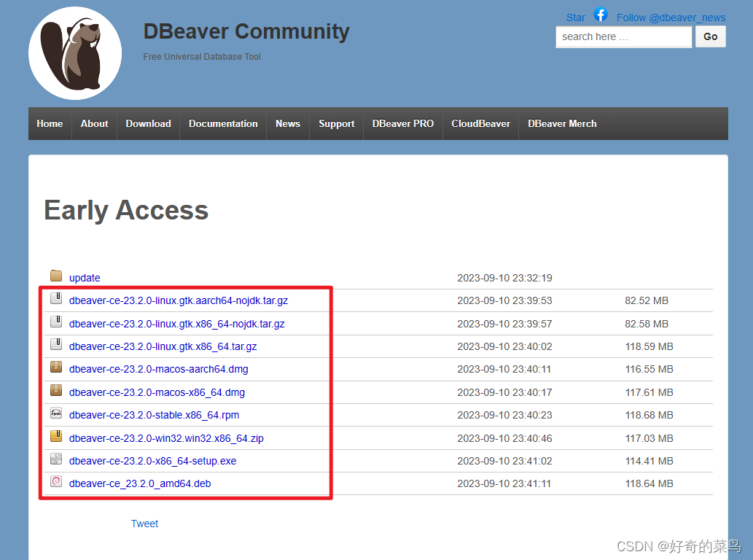This screenshot has width=753, height=560.
Task: Click package icon for macos-x86_64.dmg
Action: coord(56,390)
